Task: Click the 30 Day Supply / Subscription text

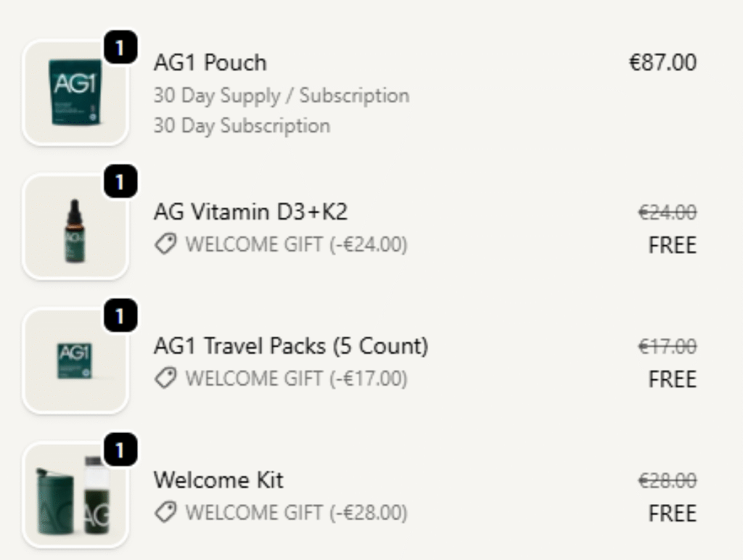Action: tap(281, 96)
